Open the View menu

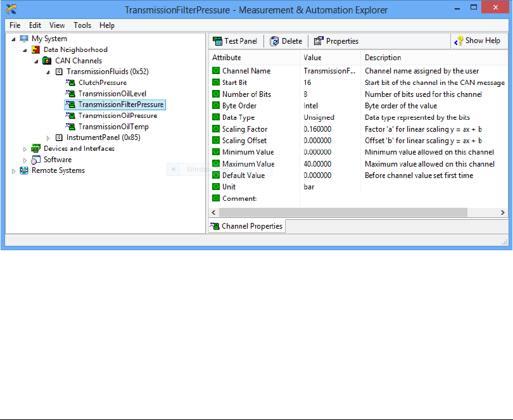pos(57,25)
